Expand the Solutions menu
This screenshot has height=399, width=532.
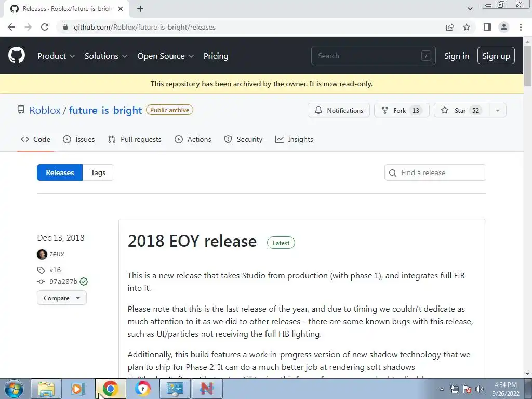(106, 56)
